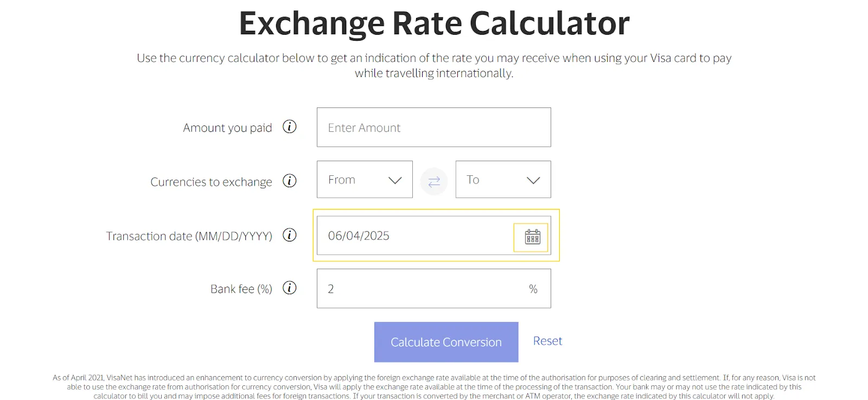This screenshot has height=400, width=868.
Task: Click the To dropdown chevron arrow
Action: (533, 180)
